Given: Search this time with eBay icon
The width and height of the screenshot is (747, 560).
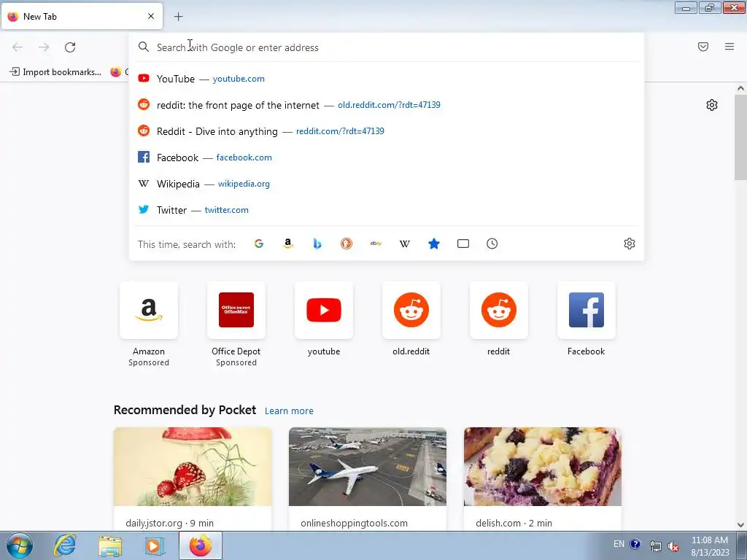Looking at the screenshot, I should [x=376, y=244].
